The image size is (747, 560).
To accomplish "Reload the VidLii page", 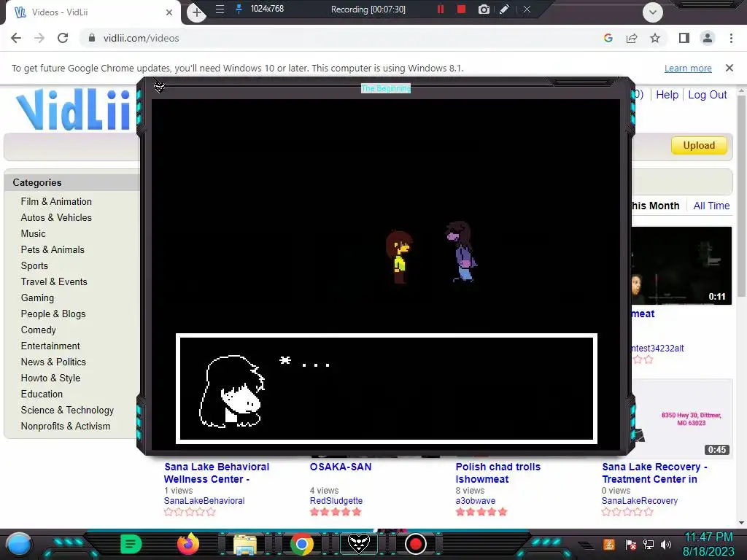I will point(63,38).
